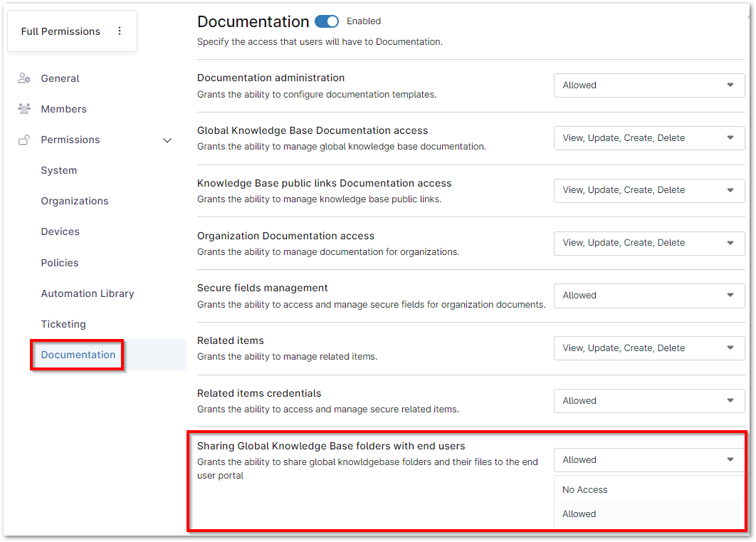Open the System permissions section
The width and height of the screenshot is (756, 542).
pos(59,170)
